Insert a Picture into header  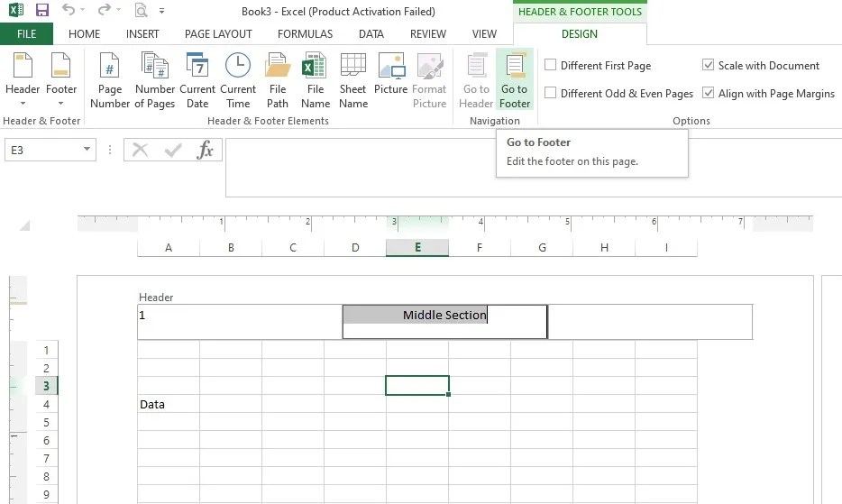[x=391, y=74]
